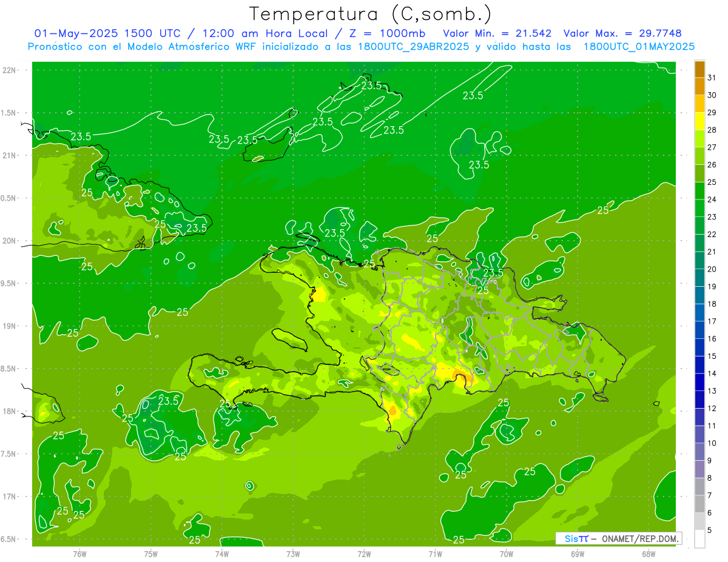
Task: Click the '10' colorbar label
Action: (x=712, y=443)
